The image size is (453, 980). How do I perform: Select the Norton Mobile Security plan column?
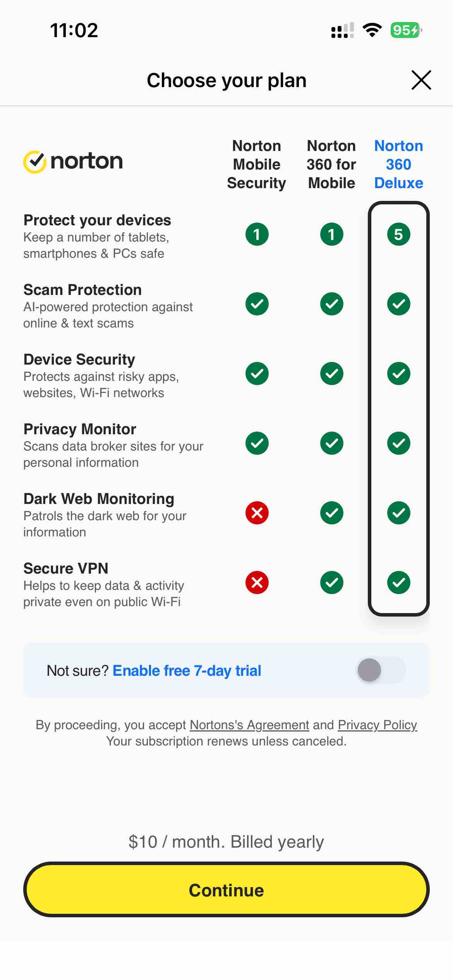pos(257,164)
